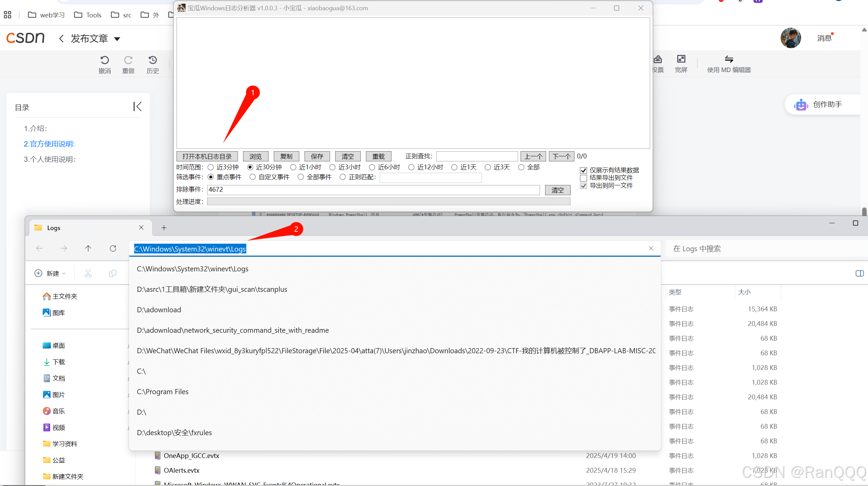Choose D:\adownload from address history list
This screenshot has width=868, height=486.
tap(159, 310)
